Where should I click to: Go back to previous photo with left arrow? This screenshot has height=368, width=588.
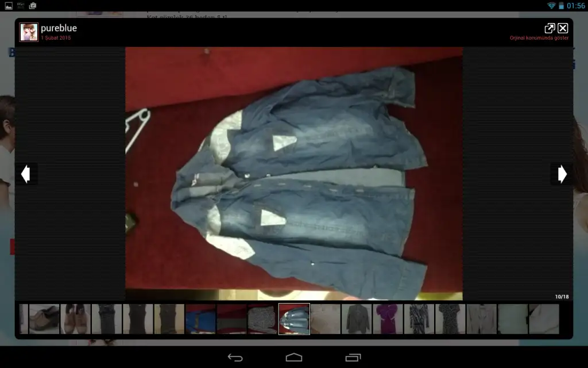click(x=25, y=174)
